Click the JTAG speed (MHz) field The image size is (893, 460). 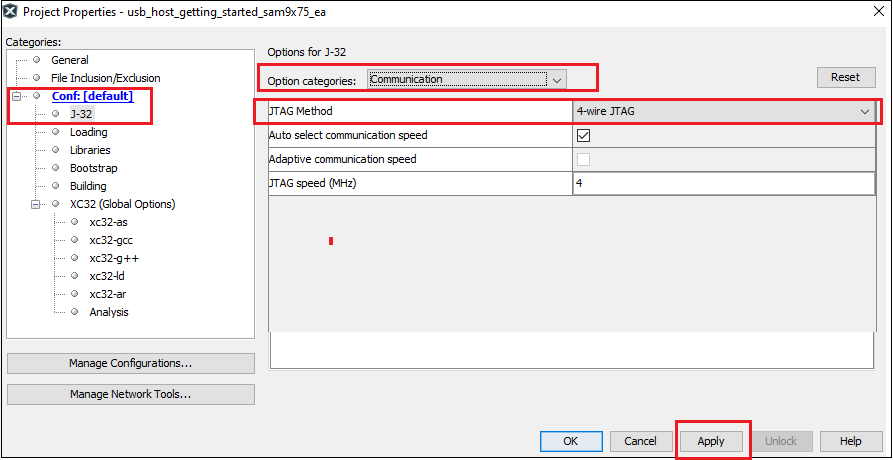[x=724, y=184]
